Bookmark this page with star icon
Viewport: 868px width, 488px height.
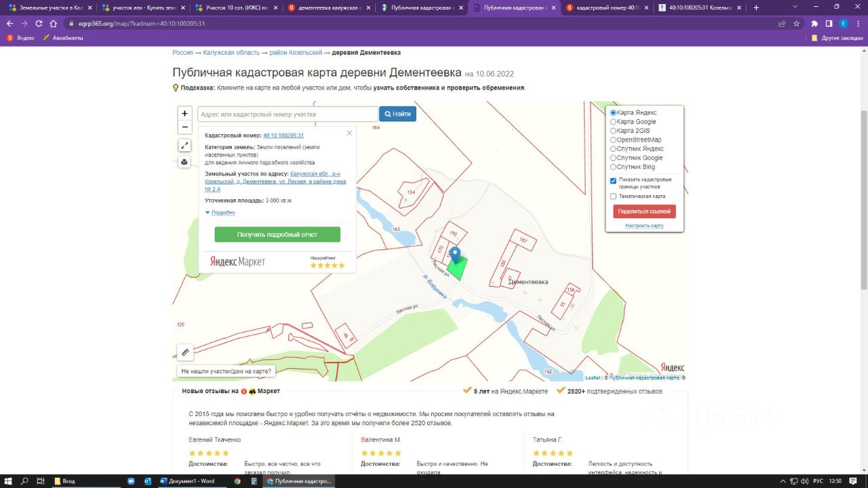coord(797,23)
